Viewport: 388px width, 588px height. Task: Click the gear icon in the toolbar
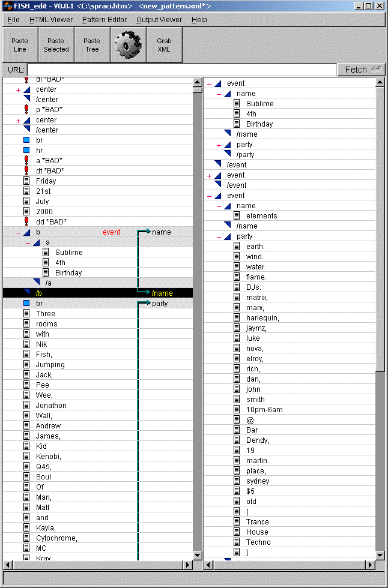pyautogui.click(x=128, y=45)
